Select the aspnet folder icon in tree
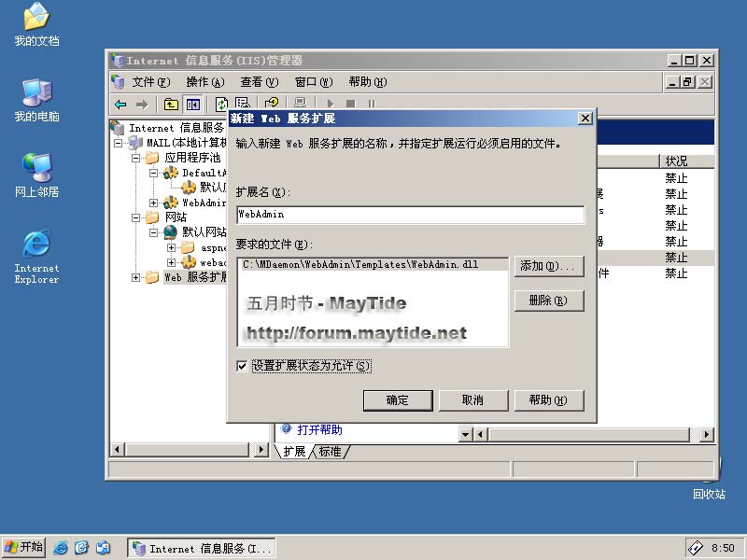 click(188, 247)
